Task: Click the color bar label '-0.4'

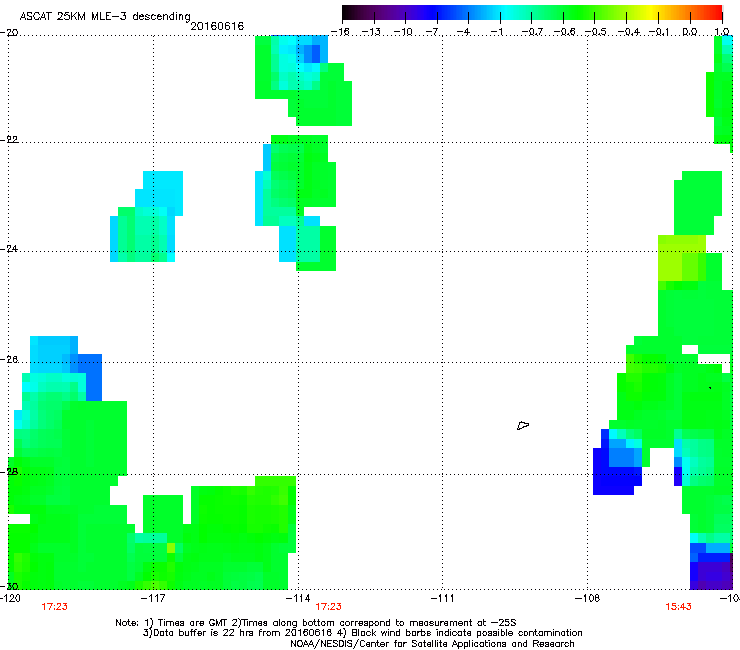Action: [x=628, y=32]
